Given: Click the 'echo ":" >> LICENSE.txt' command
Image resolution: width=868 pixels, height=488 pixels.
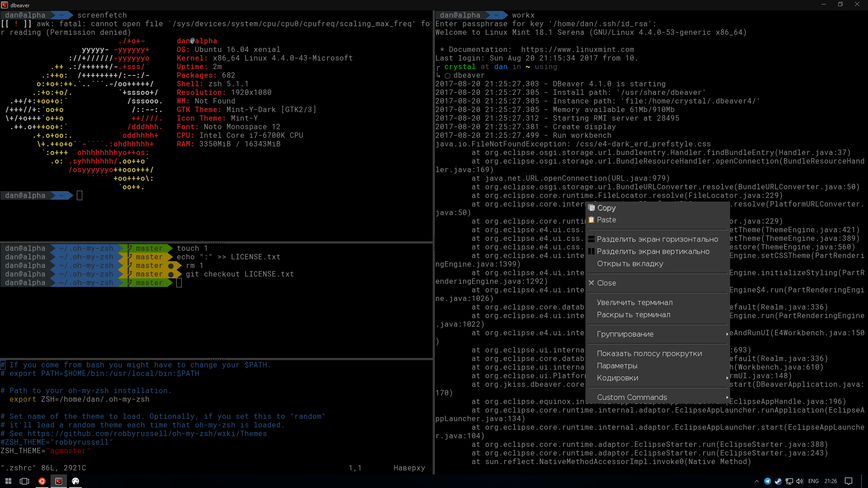Looking at the screenshot, I should (x=229, y=257).
